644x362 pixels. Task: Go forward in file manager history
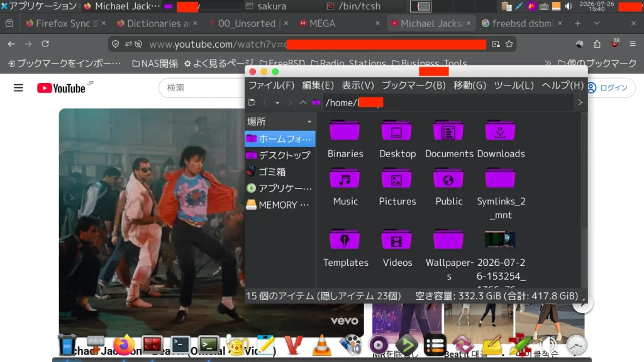290,102
